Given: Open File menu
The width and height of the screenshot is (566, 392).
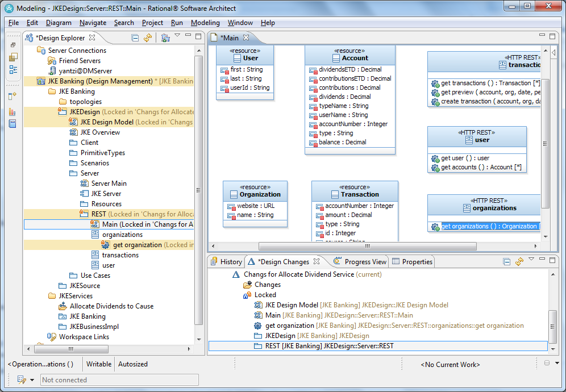Looking at the screenshot, I should tap(14, 22).
